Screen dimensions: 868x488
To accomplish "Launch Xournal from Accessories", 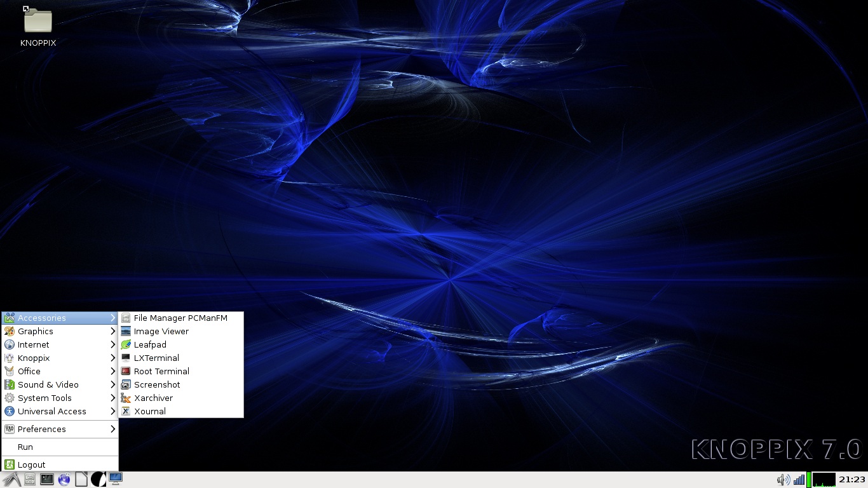I will point(181,411).
